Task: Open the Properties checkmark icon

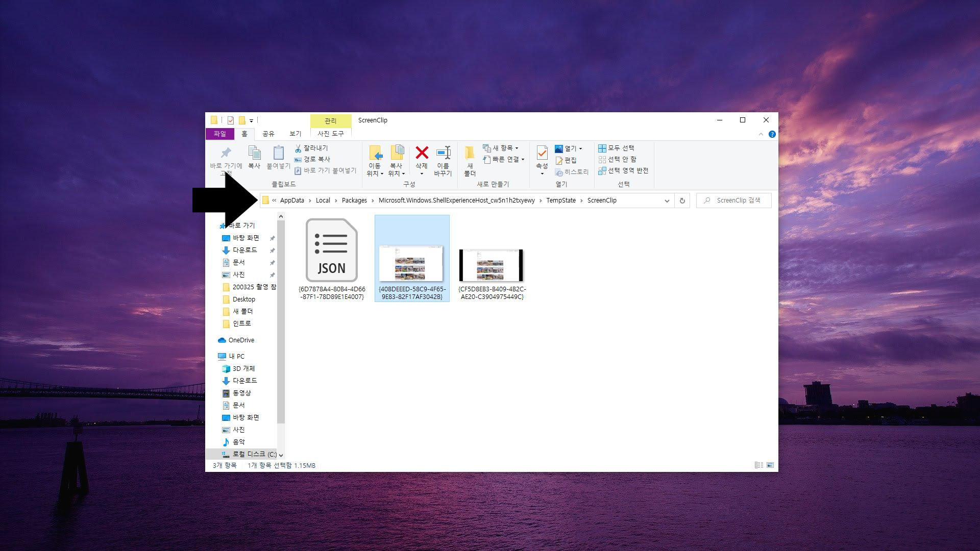Action: (x=542, y=153)
